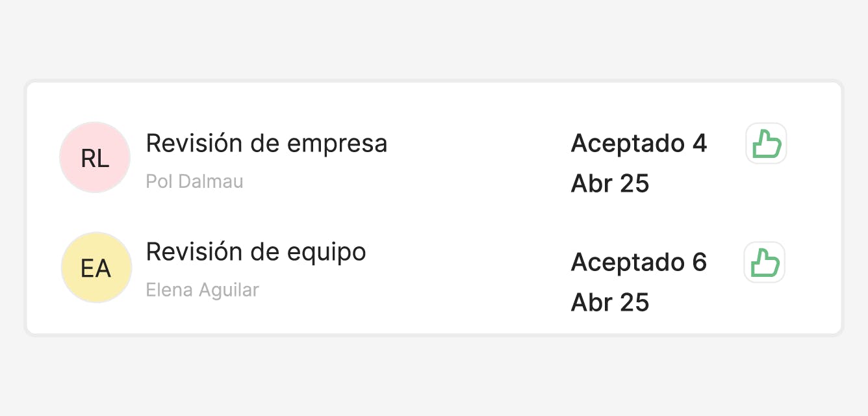Click the number 6 after Aceptado
The height and width of the screenshot is (416, 868).
[x=699, y=262]
